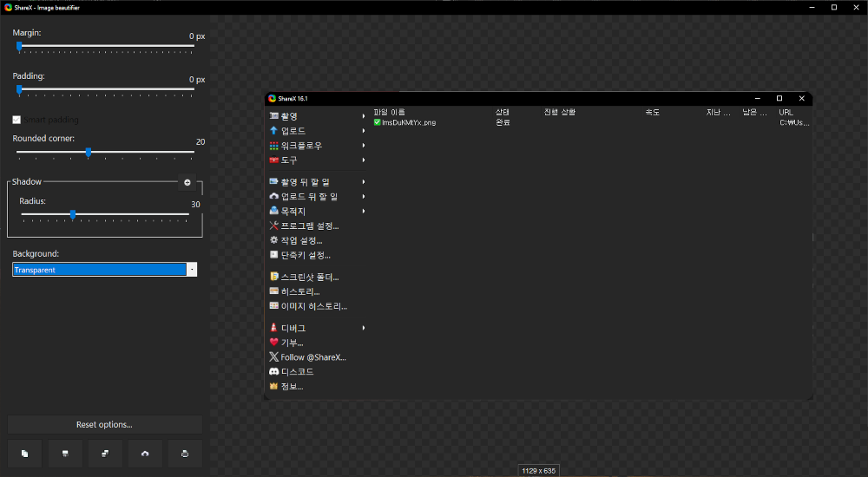Screen dimensions: 868x477
Task: Click the 기부 heart icon in preview
Action: (273, 343)
